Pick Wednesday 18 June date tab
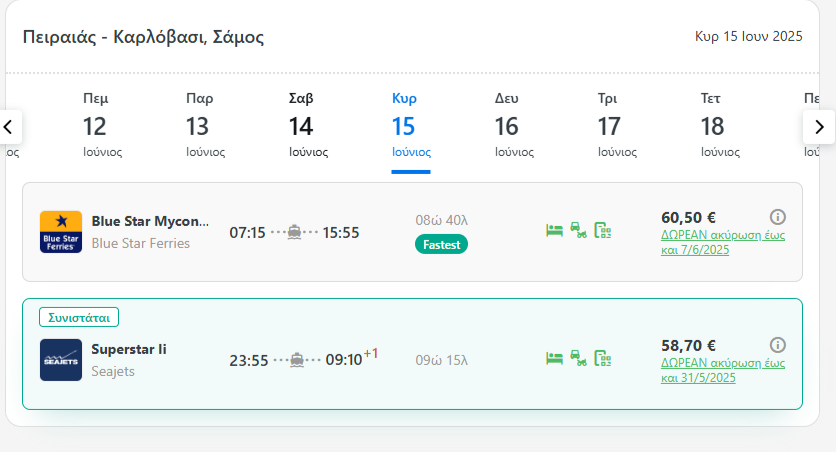The width and height of the screenshot is (836, 452). click(x=712, y=126)
